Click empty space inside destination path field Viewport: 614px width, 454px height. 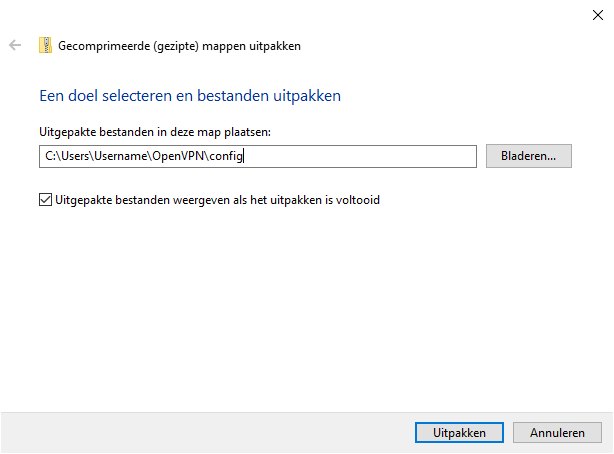tap(360, 156)
